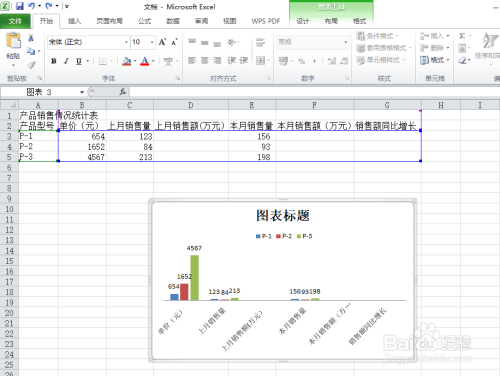500x376 pixels.
Task: Toggle underline formatting
Action: pyautogui.click(x=79, y=61)
